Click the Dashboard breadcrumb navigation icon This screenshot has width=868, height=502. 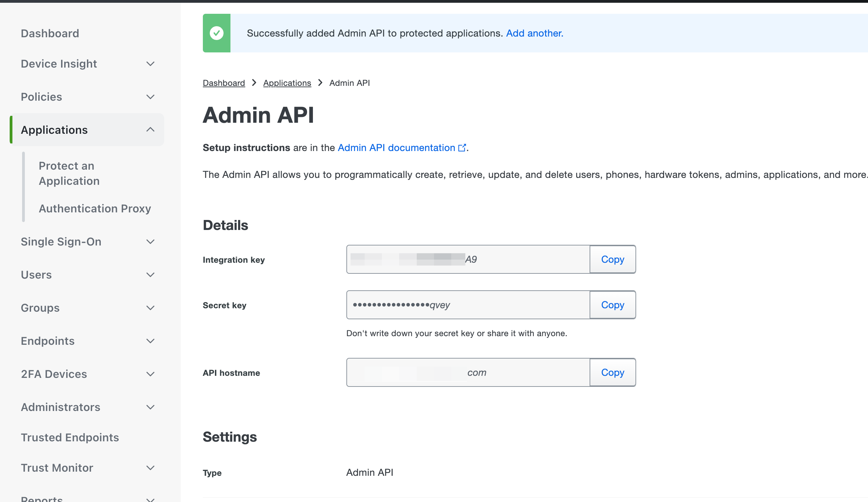224,83
